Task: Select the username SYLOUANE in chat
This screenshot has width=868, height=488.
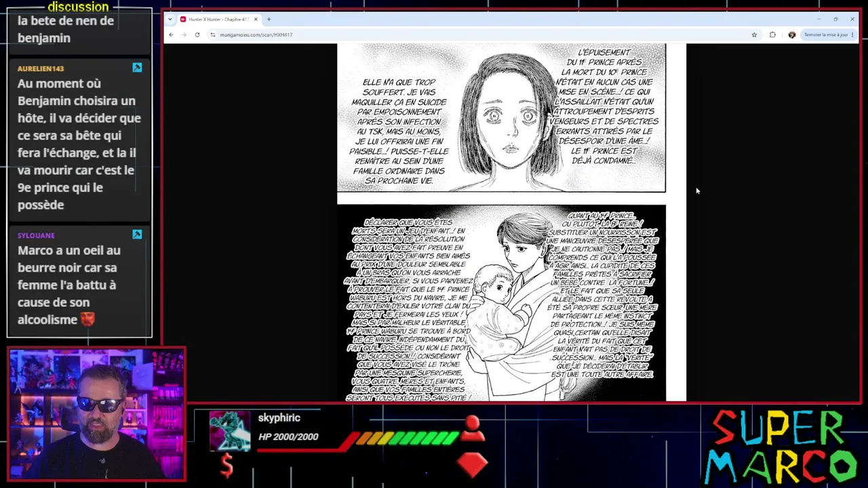Action: point(36,235)
